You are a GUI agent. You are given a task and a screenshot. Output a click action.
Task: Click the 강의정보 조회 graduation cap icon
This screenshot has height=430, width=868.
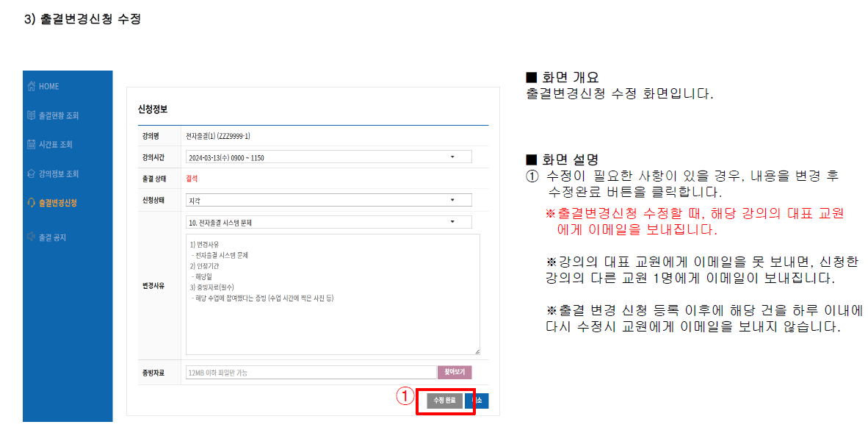point(31,174)
